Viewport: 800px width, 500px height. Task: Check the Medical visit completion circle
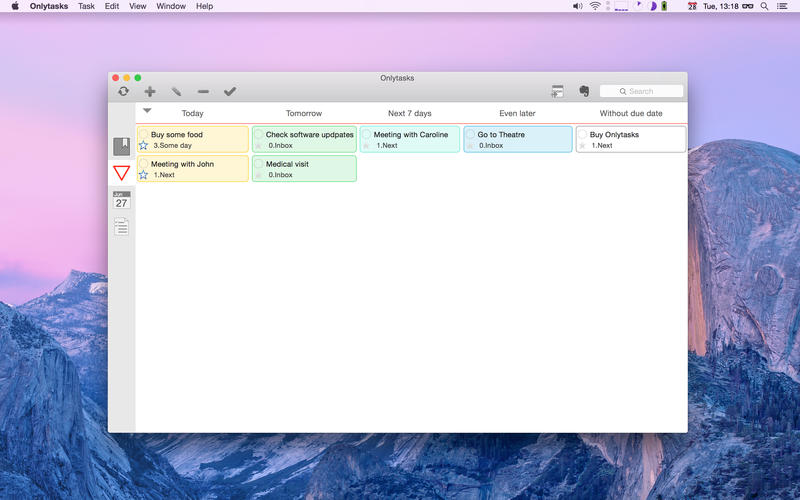[x=259, y=164]
